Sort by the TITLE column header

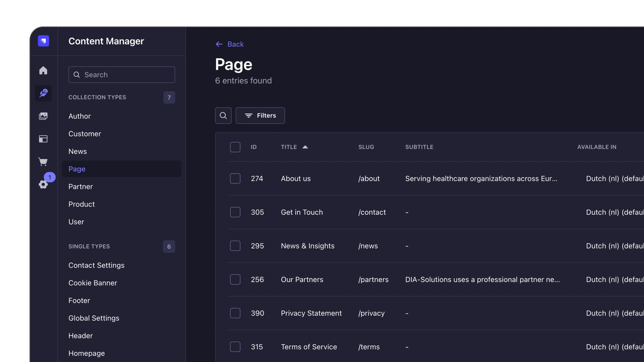[289, 147]
